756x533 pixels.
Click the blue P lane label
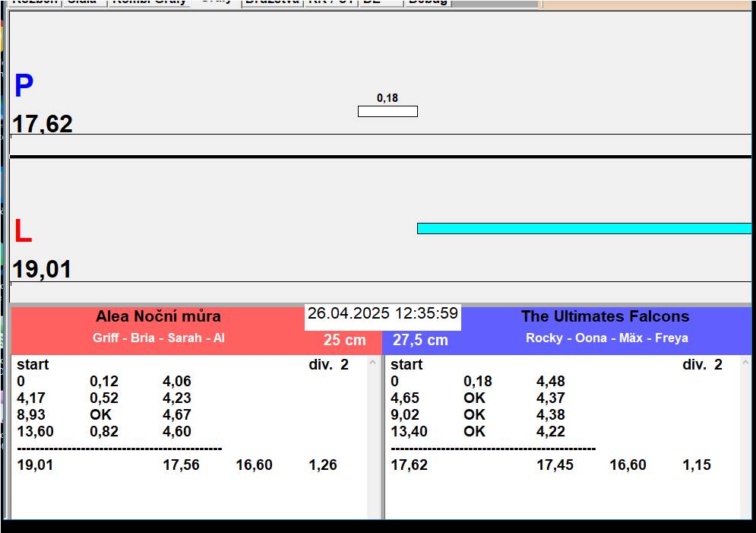(24, 87)
